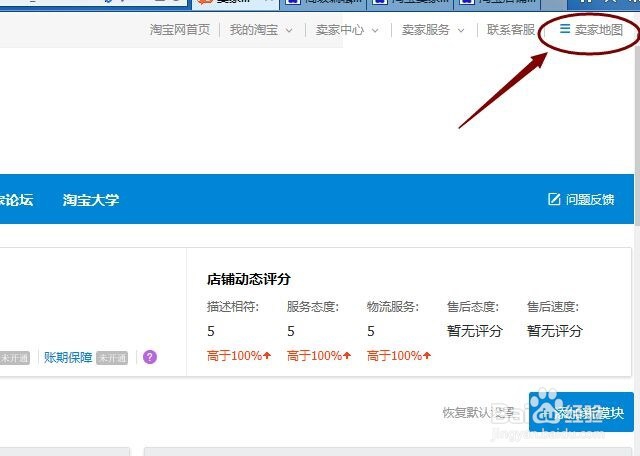Click the blue add module button

(x=581, y=412)
